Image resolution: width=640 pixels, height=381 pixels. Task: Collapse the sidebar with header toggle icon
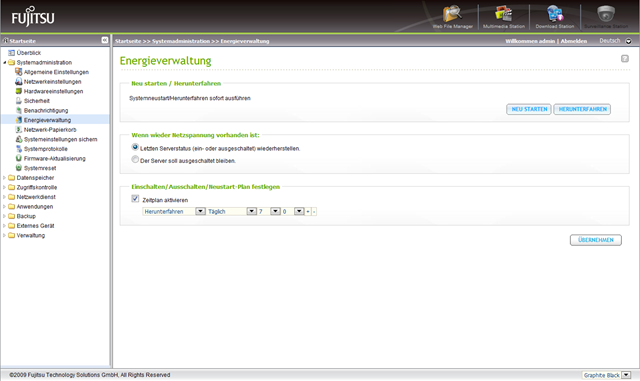point(105,40)
